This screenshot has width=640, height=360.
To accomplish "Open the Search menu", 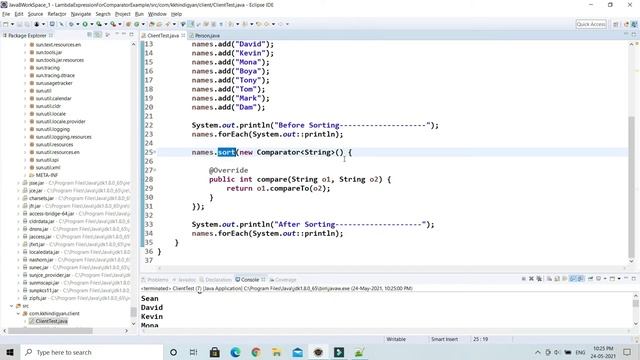I will tap(103, 14).
